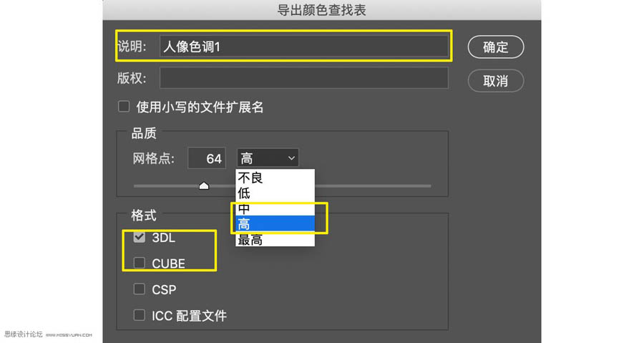Pick 中 in the quality list
Image resolution: width=644 pixels, height=343 pixels.
(245, 209)
